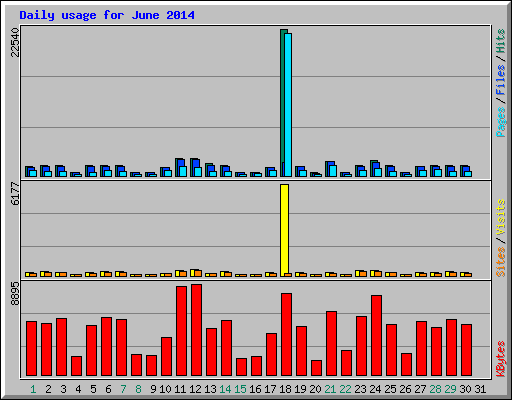512x400 pixels.
Task: Click the blue files bar for day 12
Action: pos(196,163)
